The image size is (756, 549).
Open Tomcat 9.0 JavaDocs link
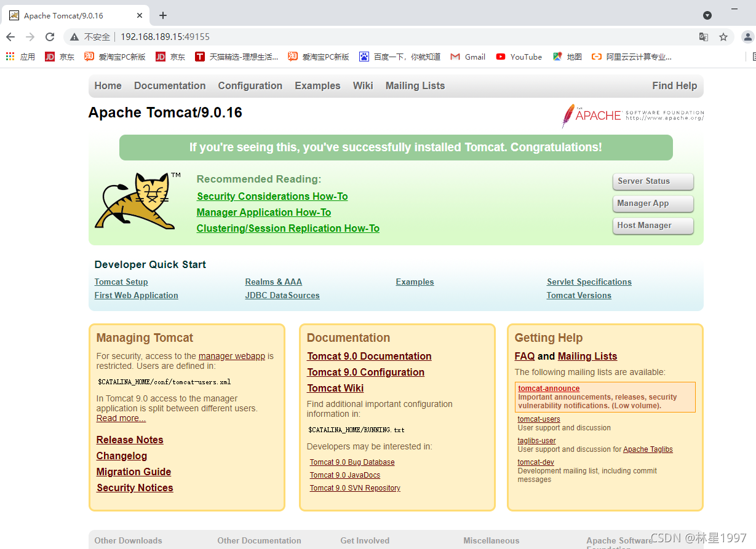(x=345, y=475)
